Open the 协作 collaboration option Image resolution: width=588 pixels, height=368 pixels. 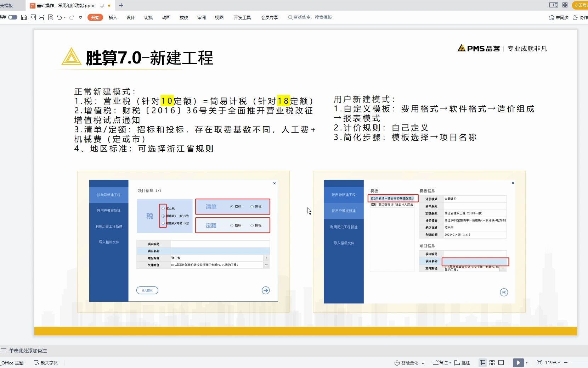coord(580,17)
